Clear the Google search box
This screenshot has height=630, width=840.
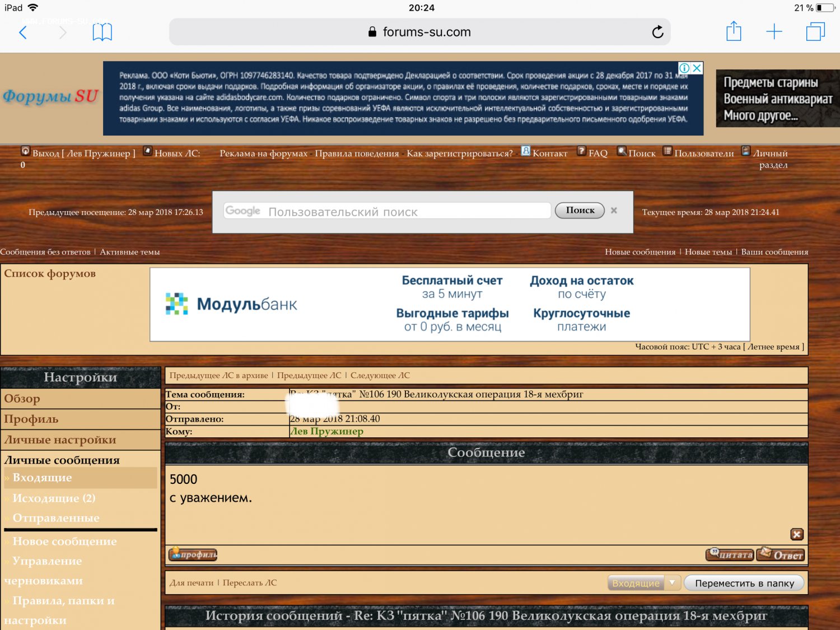[614, 211]
